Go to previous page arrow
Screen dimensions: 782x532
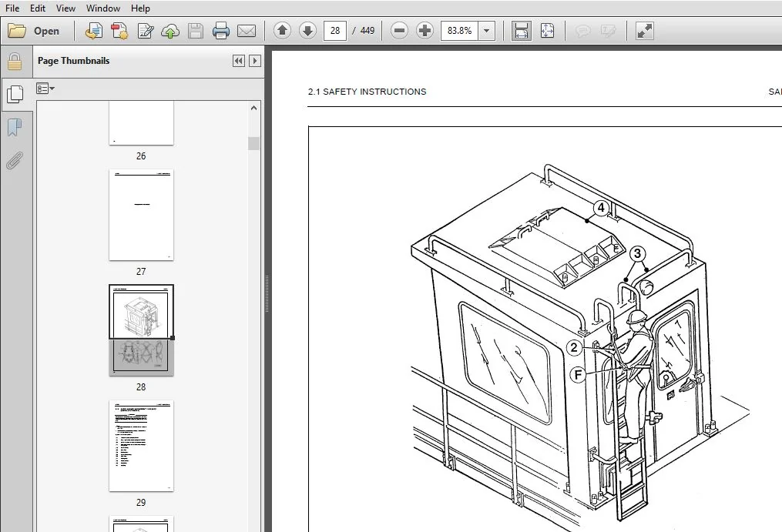point(282,31)
